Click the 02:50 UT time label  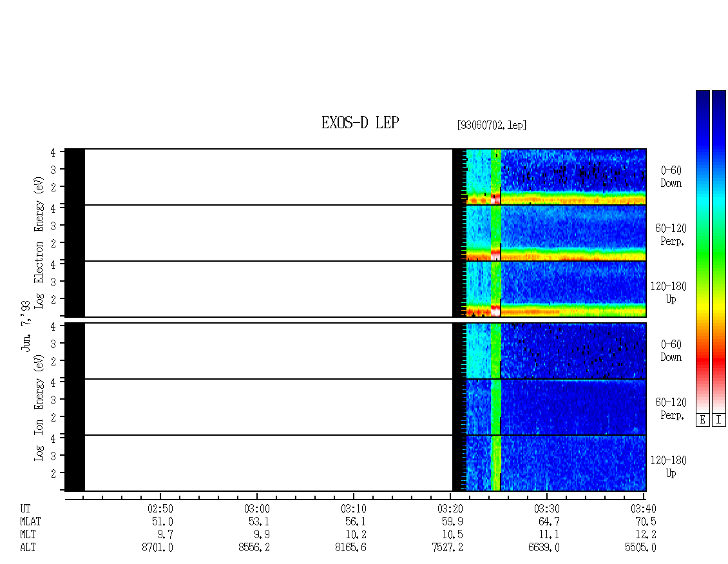(x=160, y=509)
